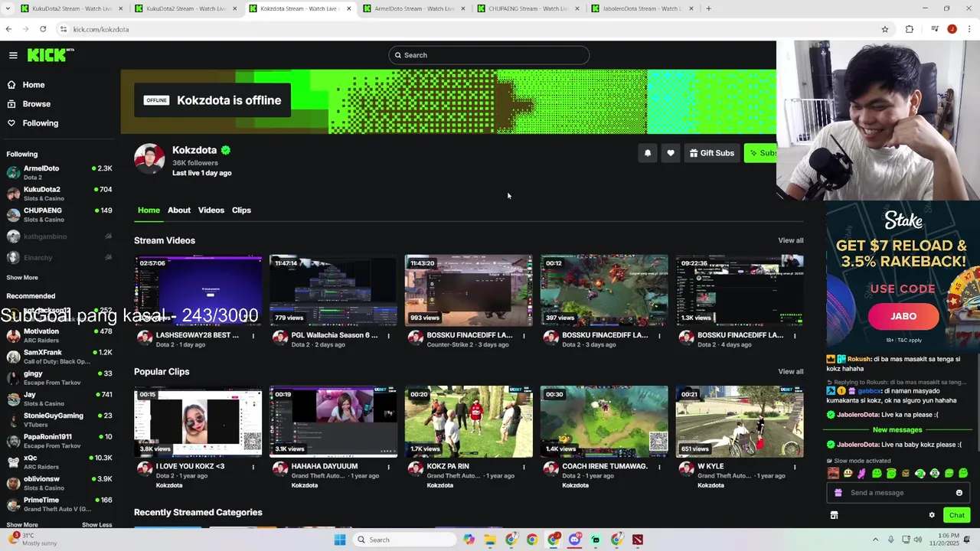Viewport: 980px width, 551px height.
Task: Open Windows Start menu
Action: (340, 540)
